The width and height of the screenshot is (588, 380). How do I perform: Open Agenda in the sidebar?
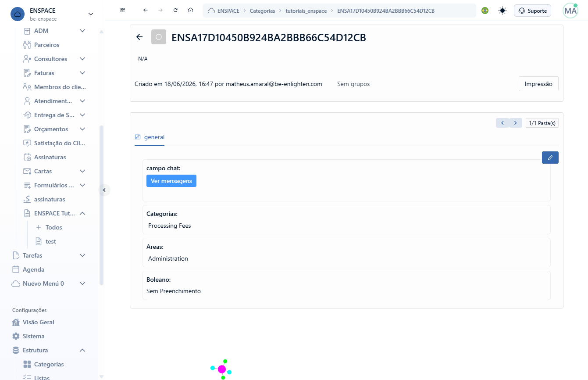33,269
